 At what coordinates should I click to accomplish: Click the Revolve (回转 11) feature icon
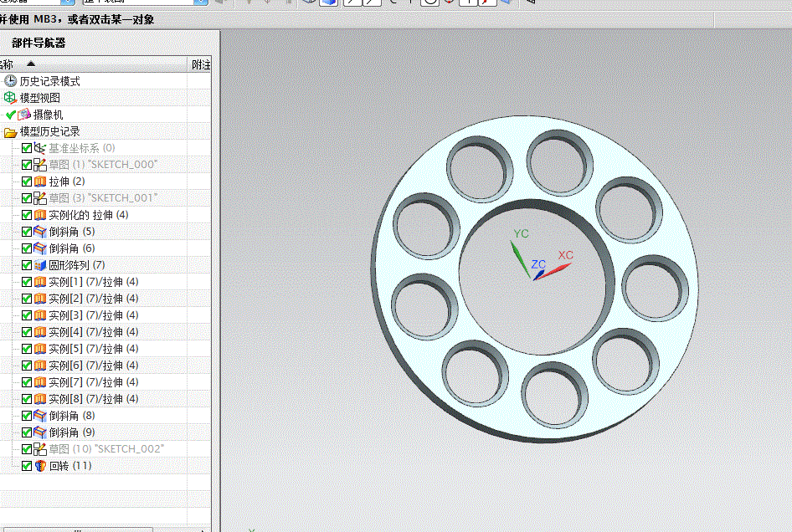pos(40,465)
